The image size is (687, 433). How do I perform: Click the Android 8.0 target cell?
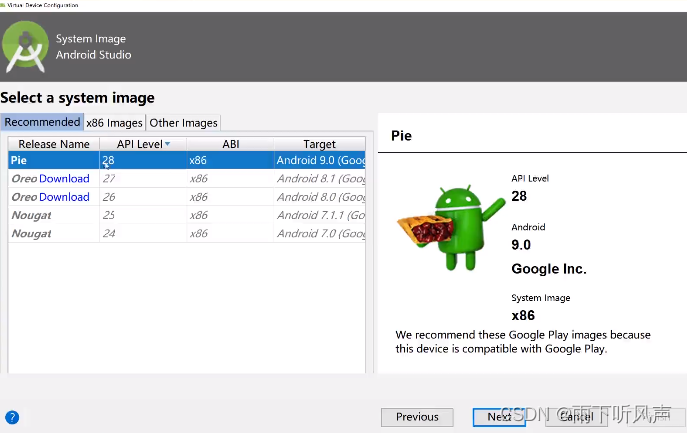[320, 197]
